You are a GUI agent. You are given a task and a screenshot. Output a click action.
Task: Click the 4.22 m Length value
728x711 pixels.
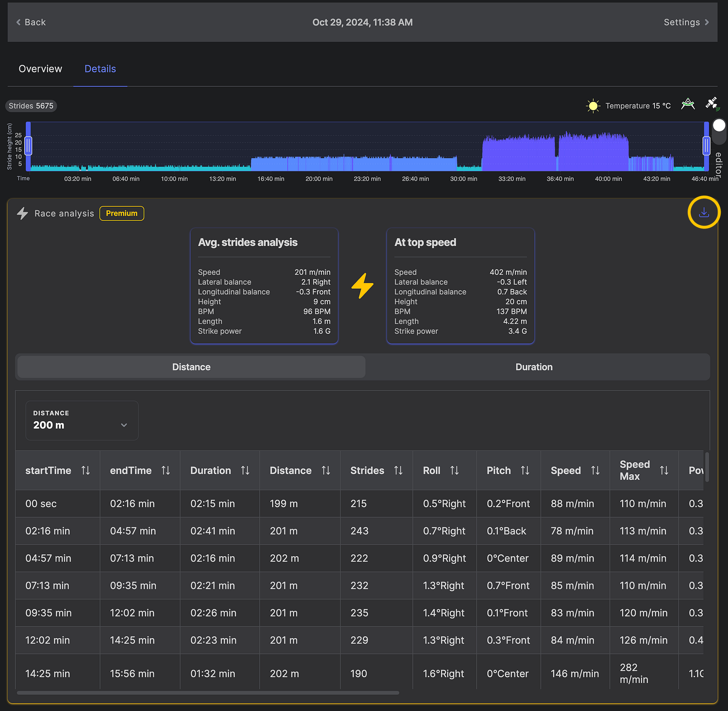tap(515, 321)
